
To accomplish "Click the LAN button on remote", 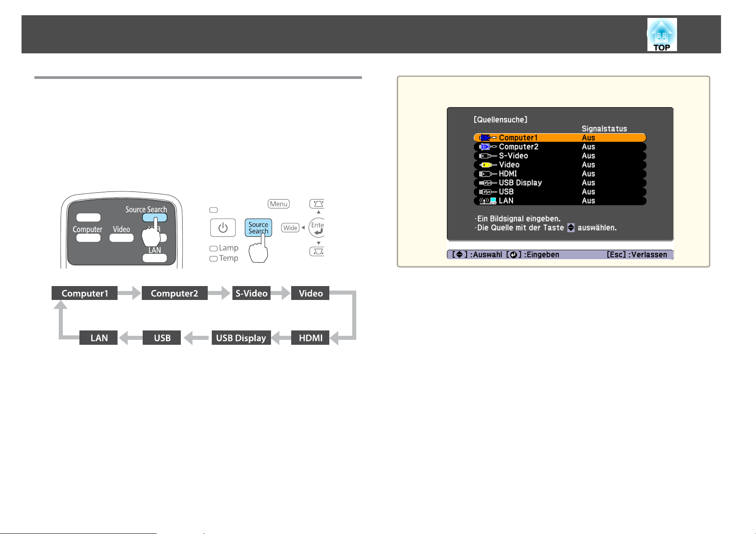I will [x=155, y=258].
